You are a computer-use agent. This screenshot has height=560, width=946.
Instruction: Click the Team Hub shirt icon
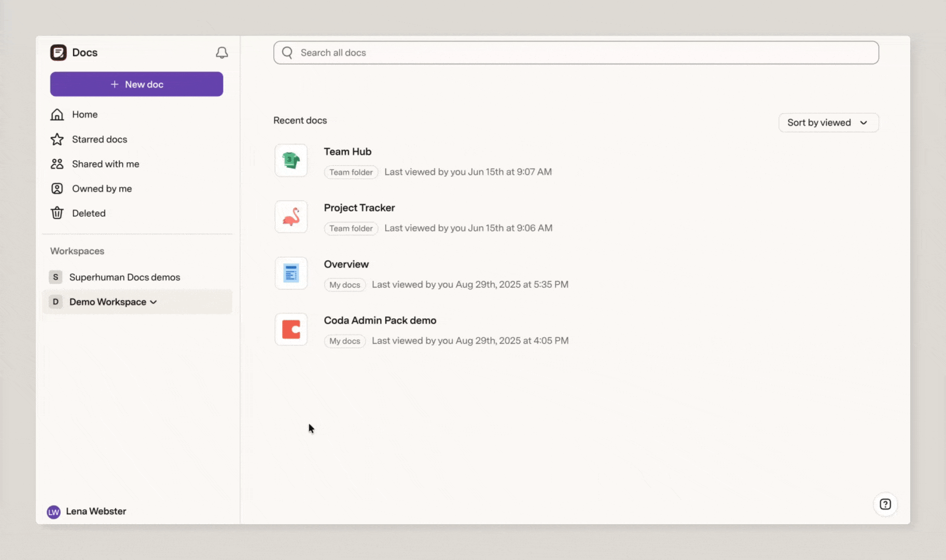[x=291, y=161]
